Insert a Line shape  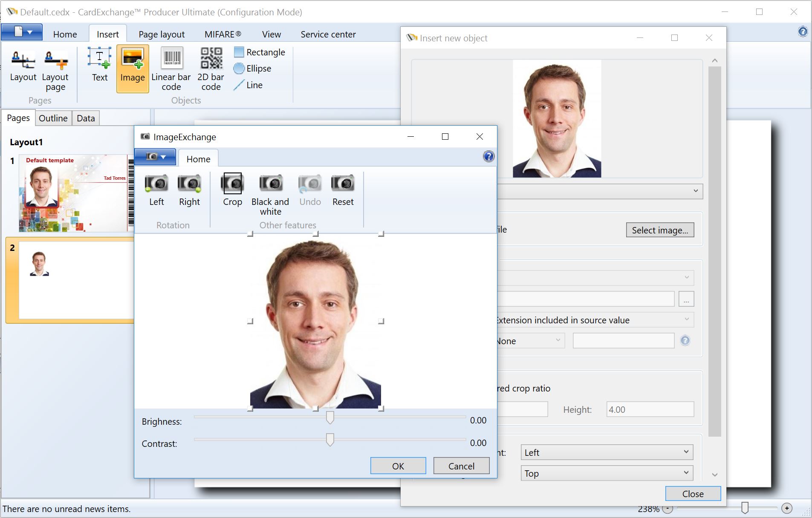click(x=248, y=85)
